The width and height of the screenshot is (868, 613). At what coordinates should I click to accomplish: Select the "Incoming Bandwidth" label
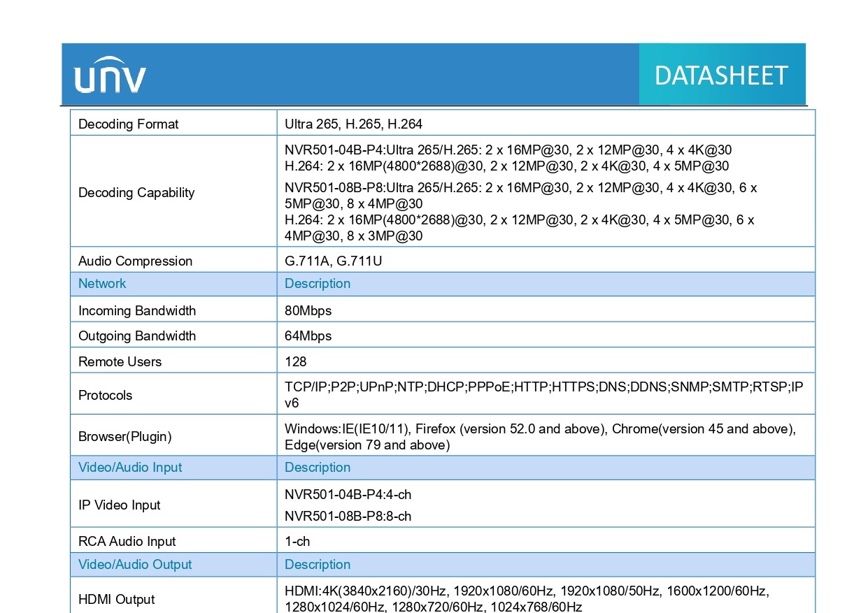pyautogui.click(x=137, y=311)
